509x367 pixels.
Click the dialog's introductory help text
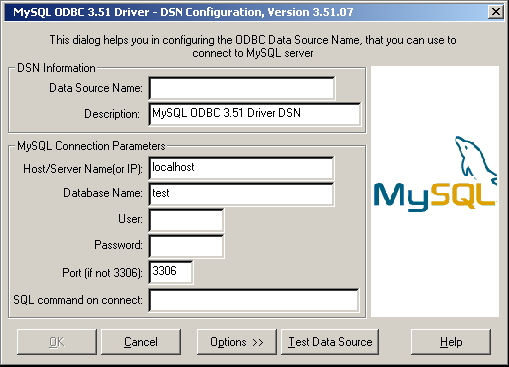[x=253, y=46]
